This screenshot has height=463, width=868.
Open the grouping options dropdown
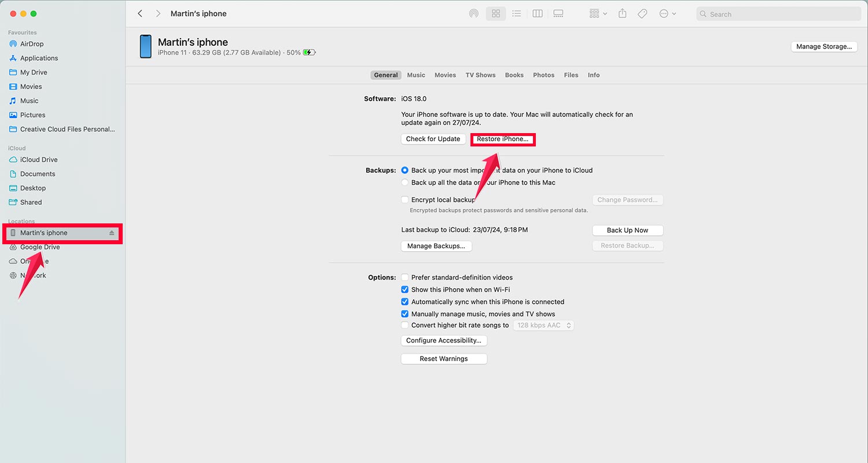(597, 13)
